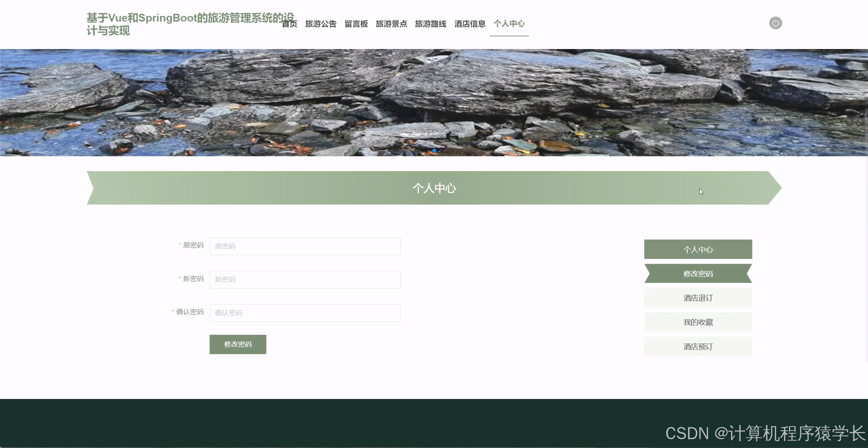Go to 酒店预订 sidebar entry

pyautogui.click(x=698, y=346)
